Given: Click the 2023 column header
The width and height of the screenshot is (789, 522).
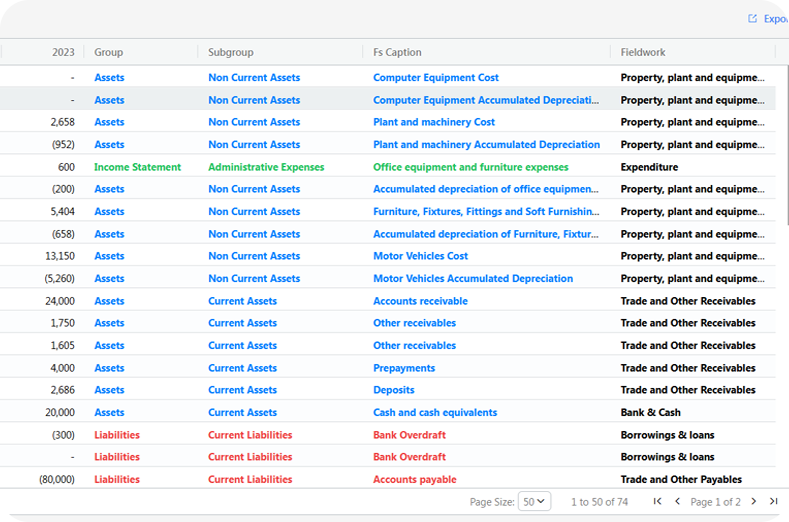Looking at the screenshot, I should click(63, 52).
